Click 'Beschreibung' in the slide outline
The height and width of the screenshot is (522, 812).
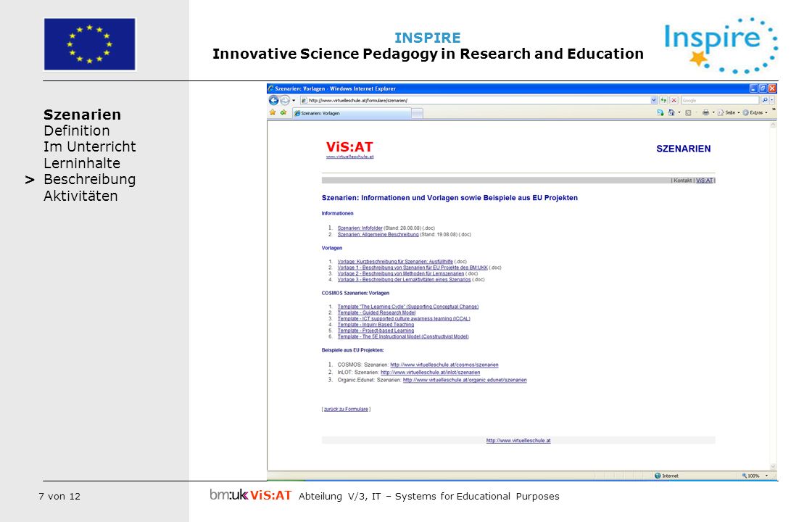90,179
